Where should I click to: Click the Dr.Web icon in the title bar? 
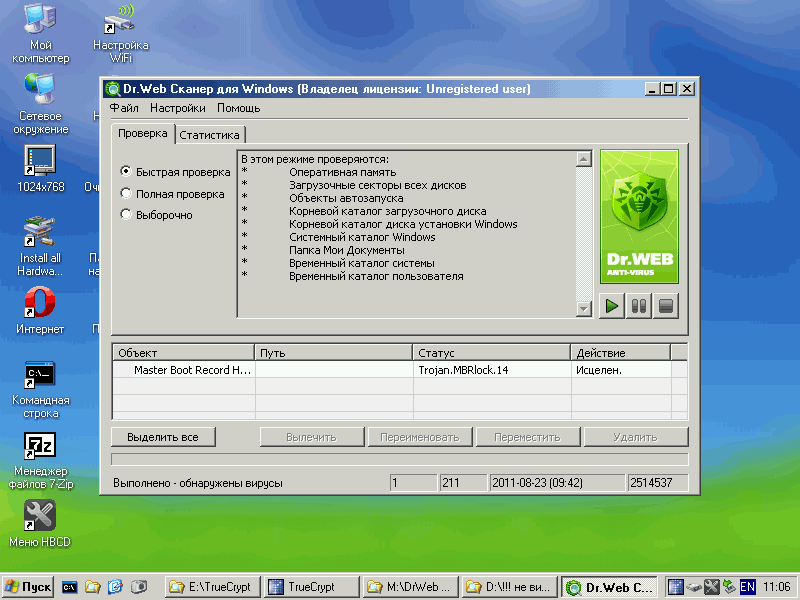click(113, 89)
